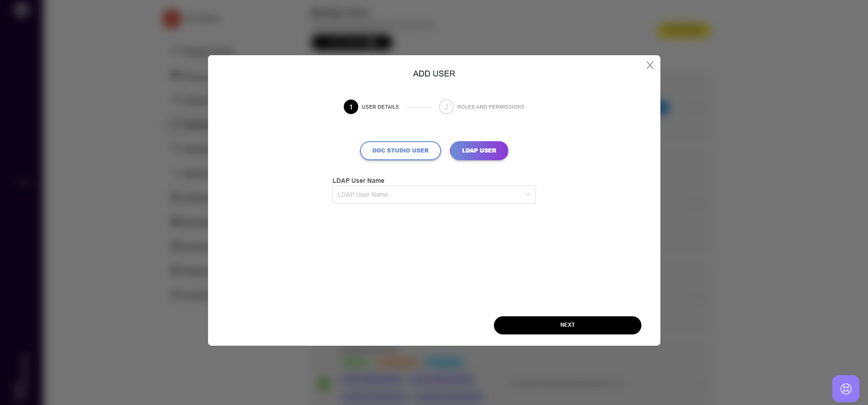Click the blurred yellow button top right
Image resolution: width=868 pixels, height=405 pixels.
point(684,31)
